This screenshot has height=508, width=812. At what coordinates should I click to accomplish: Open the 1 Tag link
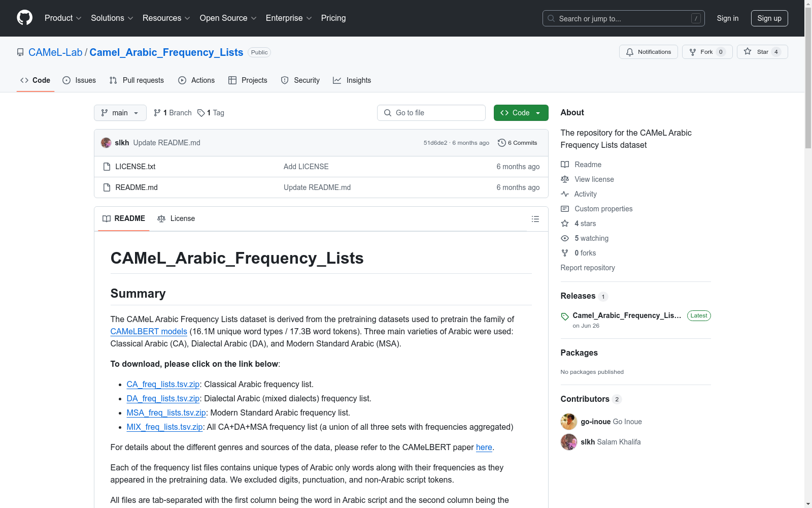pos(211,113)
